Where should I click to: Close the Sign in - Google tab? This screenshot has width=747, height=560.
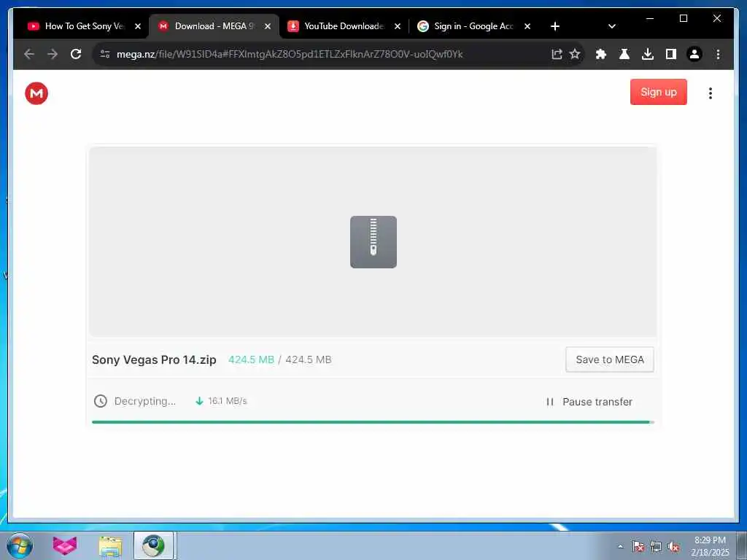pyautogui.click(x=527, y=26)
